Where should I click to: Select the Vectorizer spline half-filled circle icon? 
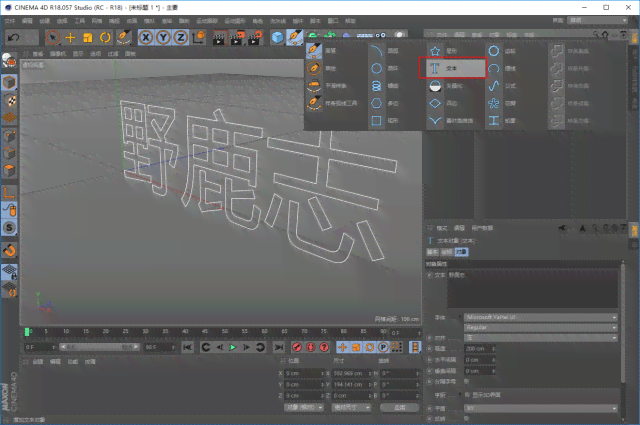[x=435, y=86]
